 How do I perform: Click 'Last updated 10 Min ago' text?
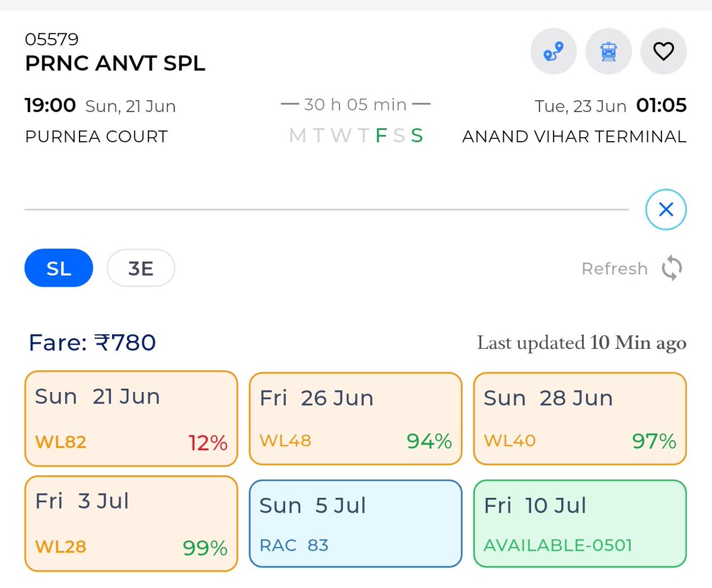point(581,343)
